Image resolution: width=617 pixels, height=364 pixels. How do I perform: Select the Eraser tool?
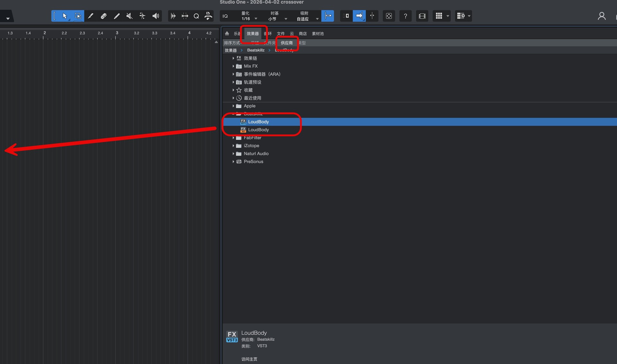tap(103, 16)
